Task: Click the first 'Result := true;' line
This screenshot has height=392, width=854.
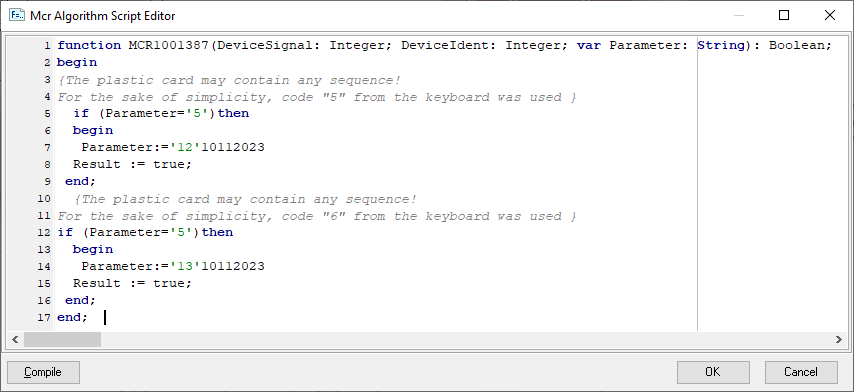Action: point(132,164)
